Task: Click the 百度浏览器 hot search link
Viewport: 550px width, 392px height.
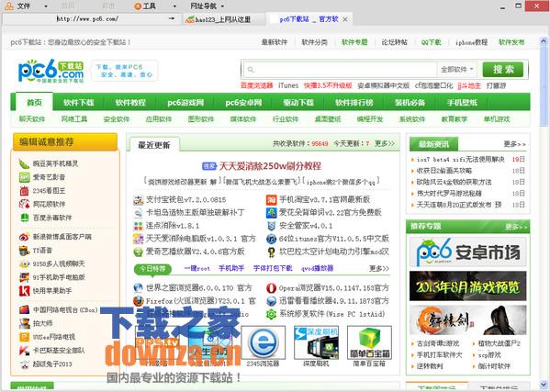Action: pyautogui.click(x=257, y=85)
